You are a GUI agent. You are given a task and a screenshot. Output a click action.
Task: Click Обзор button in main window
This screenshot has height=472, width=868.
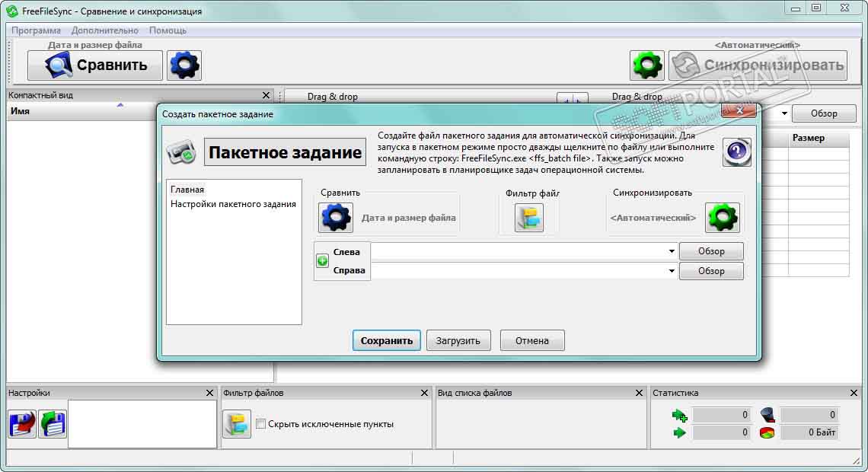(824, 113)
